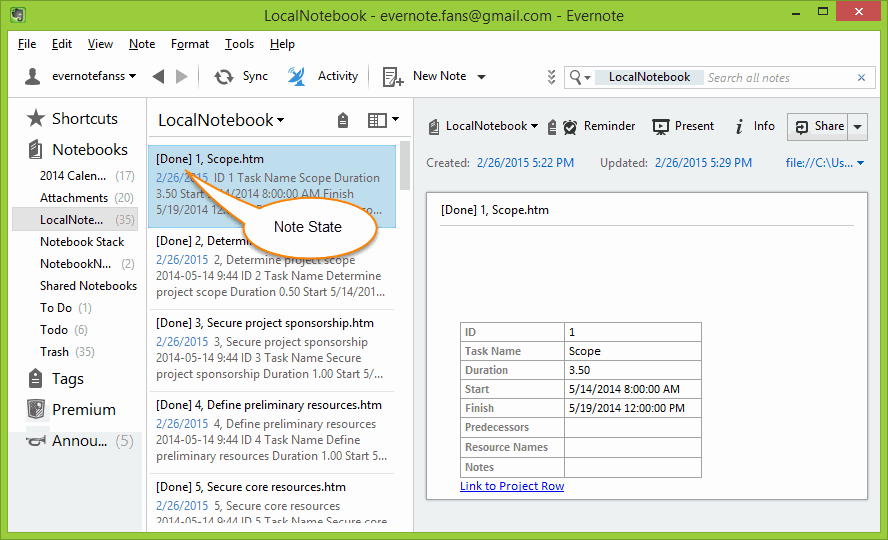This screenshot has height=540, width=888.
Task: Click the Announcements megaphone icon
Action: [36, 441]
